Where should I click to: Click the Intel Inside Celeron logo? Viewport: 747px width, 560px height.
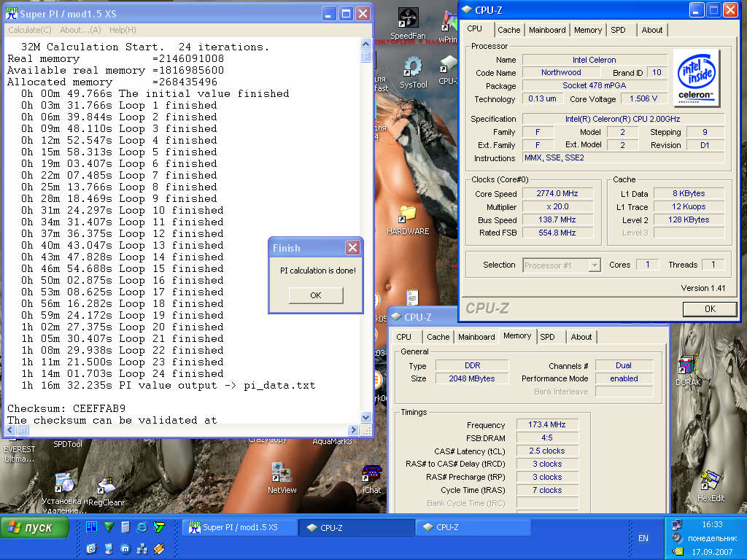697,79
